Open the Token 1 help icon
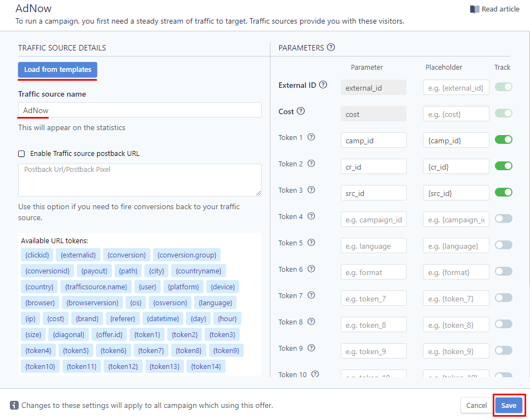 [x=311, y=137]
